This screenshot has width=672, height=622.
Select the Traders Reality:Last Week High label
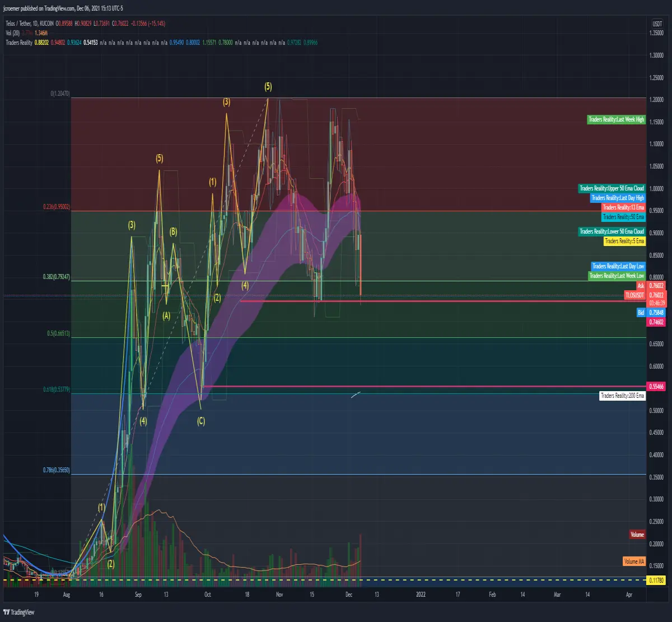(x=616, y=119)
